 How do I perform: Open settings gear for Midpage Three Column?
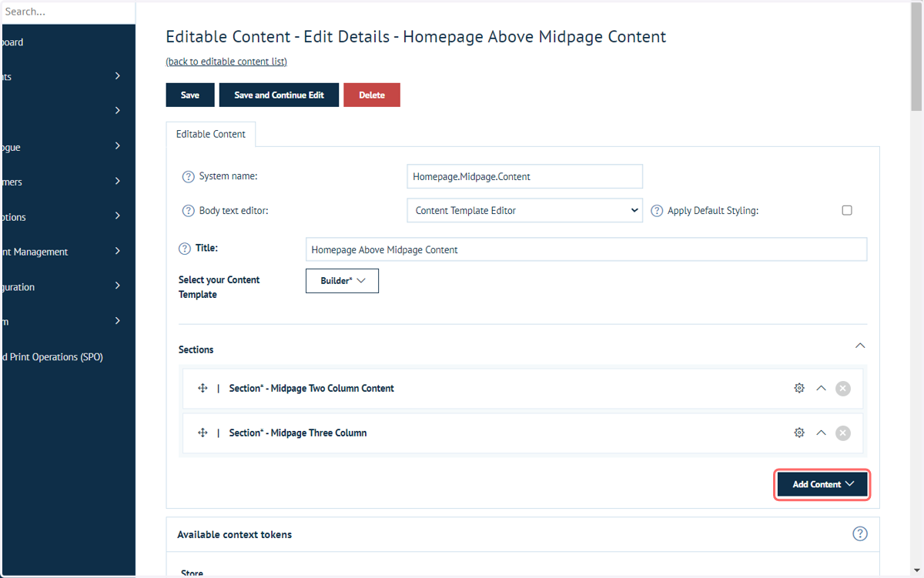(x=799, y=433)
